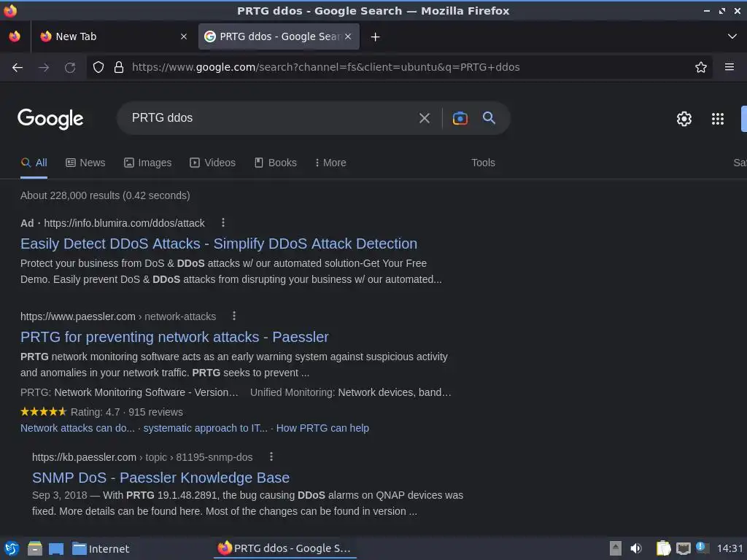Go back using the browser back arrow
The image size is (747, 560).
[18, 68]
